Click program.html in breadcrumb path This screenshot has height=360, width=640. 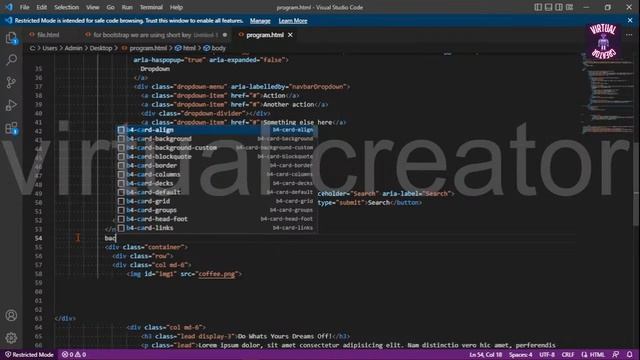click(148, 48)
